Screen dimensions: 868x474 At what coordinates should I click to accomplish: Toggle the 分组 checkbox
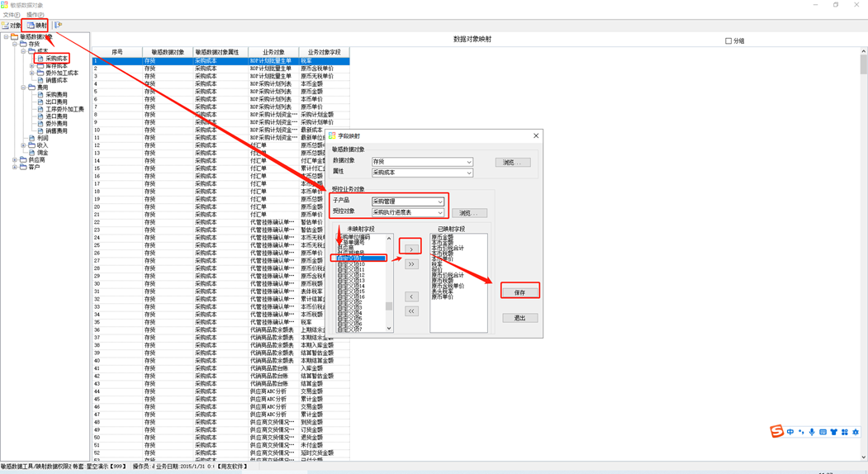pos(728,41)
